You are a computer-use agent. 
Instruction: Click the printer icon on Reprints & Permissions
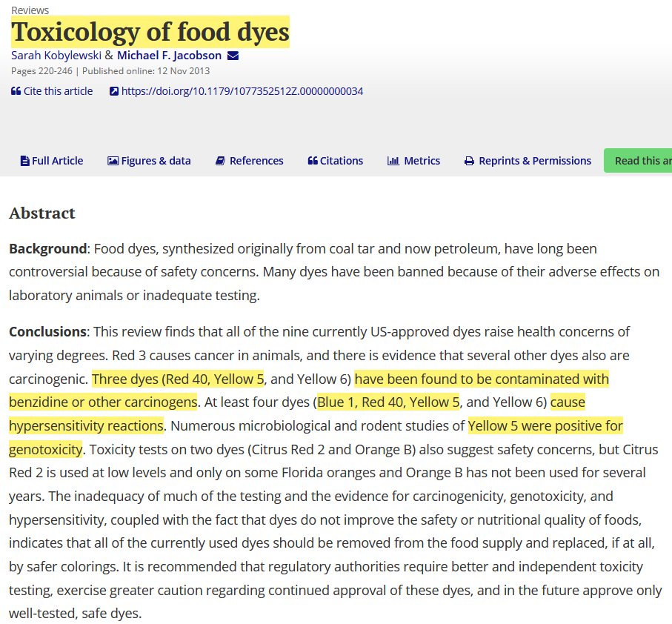(469, 161)
